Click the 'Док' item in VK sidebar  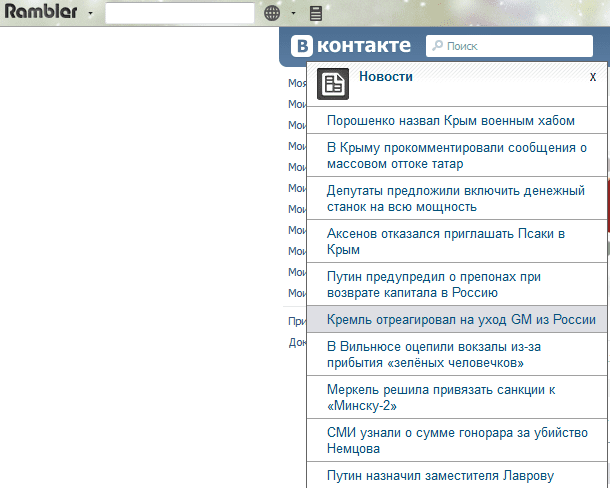click(x=297, y=342)
